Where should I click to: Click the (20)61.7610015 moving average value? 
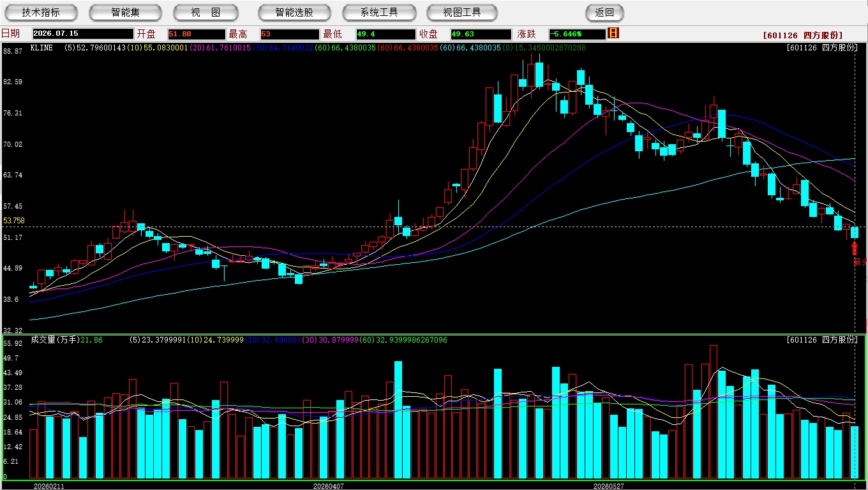221,47
